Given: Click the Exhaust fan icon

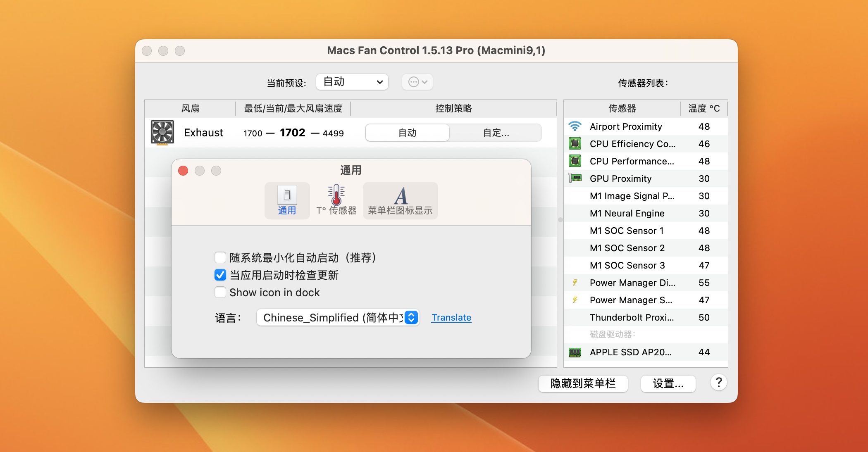Looking at the screenshot, I should pos(162,133).
